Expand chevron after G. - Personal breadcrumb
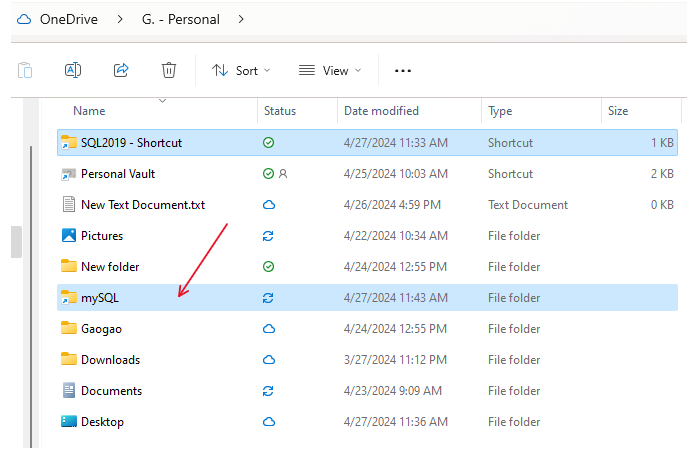The height and width of the screenshot is (452, 689). click(241, 19)
